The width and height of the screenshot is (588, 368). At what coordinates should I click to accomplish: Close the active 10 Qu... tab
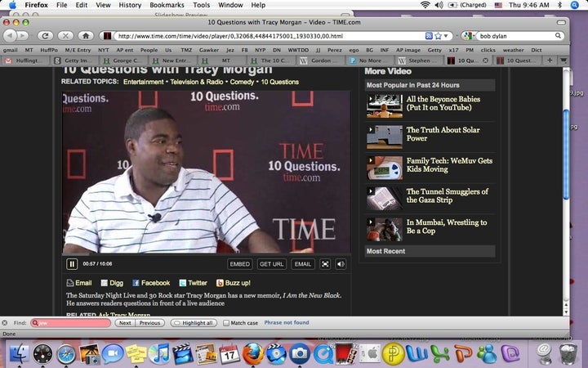486,61
